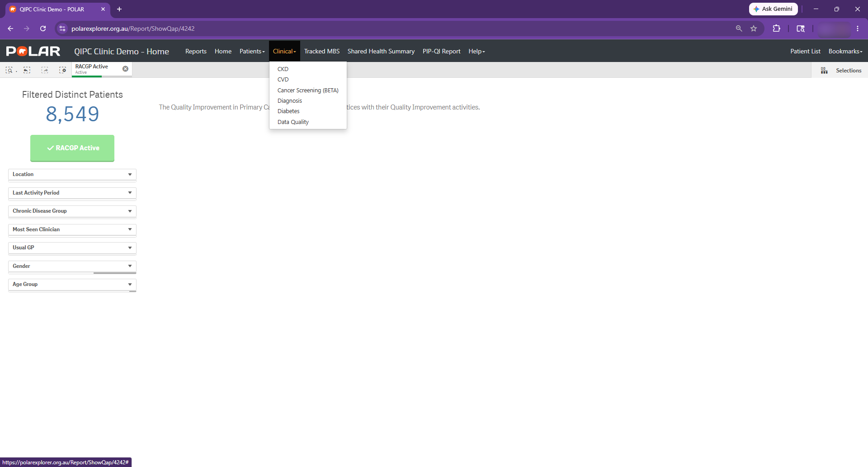The width and height of the screenshot is (868, 467).
Task: Open the browser zoom indicator
Action: [739, 29]
